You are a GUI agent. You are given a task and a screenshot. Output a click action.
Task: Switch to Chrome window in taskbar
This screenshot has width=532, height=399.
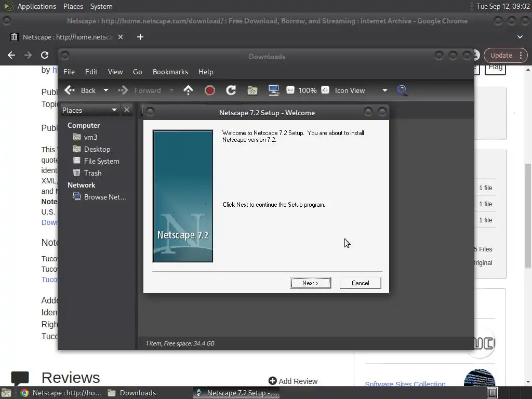61,393
